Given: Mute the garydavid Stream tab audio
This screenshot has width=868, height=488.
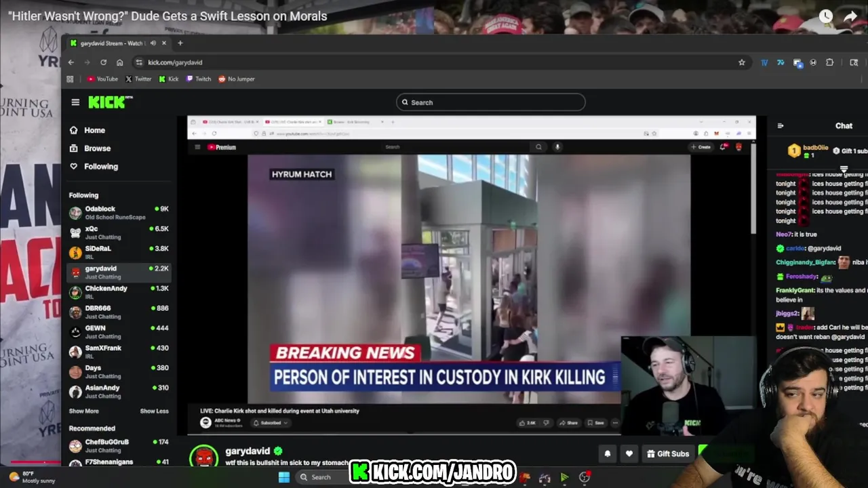Looking at the screenshot, I should [153, 43].
